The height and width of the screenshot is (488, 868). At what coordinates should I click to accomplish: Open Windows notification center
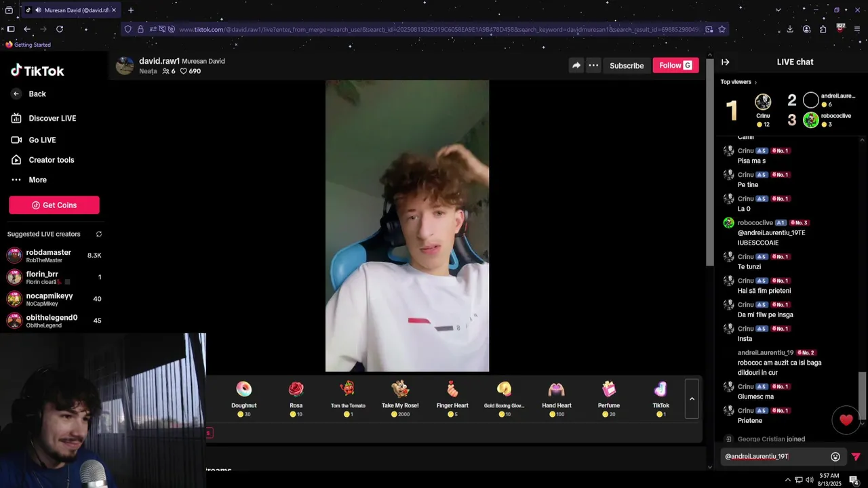854,480
